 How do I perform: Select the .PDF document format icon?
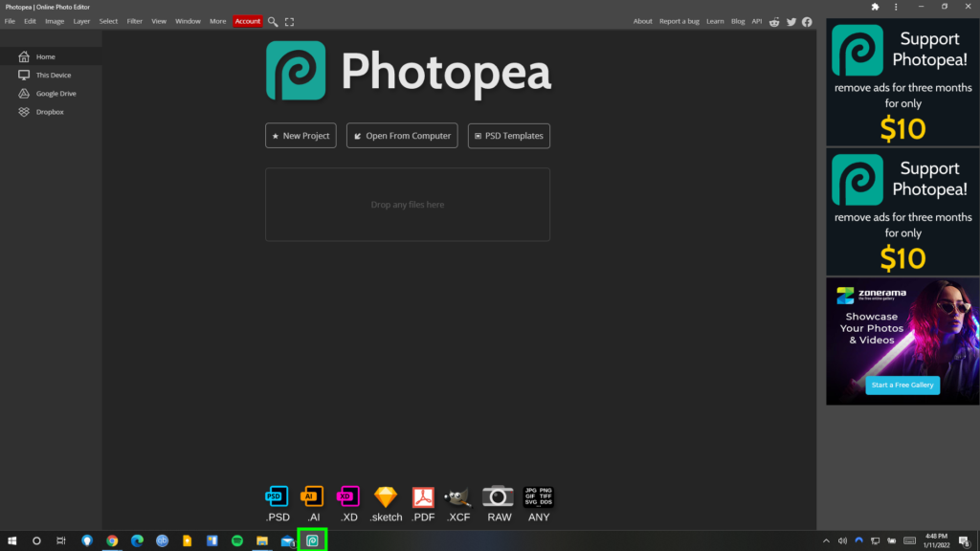coord(422,497)
